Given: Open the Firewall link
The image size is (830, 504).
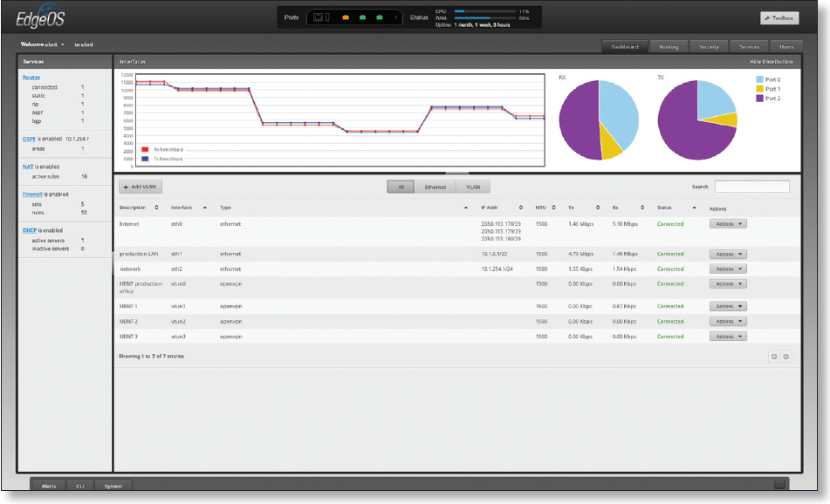Looking at the screenshot, I should click(32, 194).
